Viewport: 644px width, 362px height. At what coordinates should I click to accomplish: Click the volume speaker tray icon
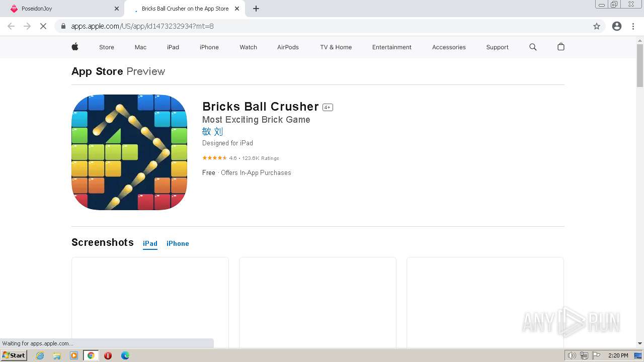(x=572, y=355)
